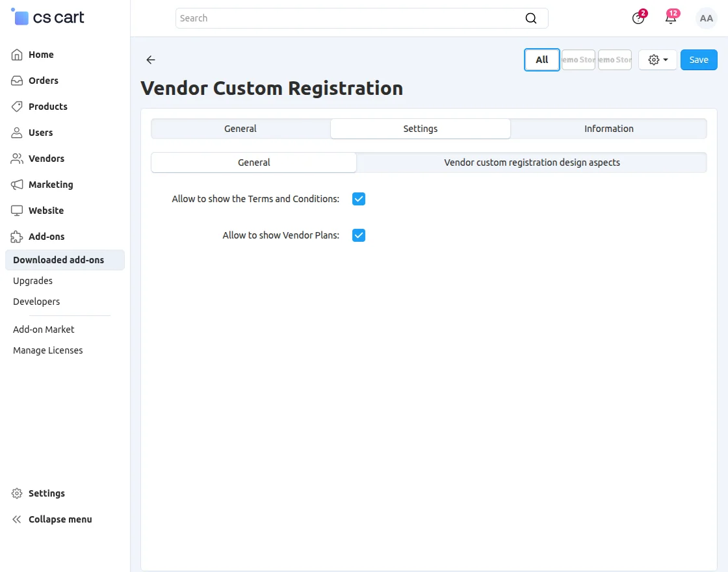Click the Vendors menu label
This screenshot has height=572, width=728.
pyautogui.click(x=46, y=159)
